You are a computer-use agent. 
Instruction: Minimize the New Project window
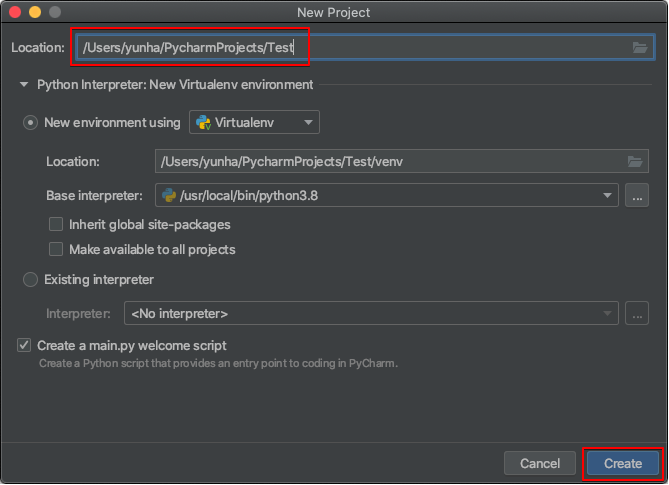pos(35,12)
